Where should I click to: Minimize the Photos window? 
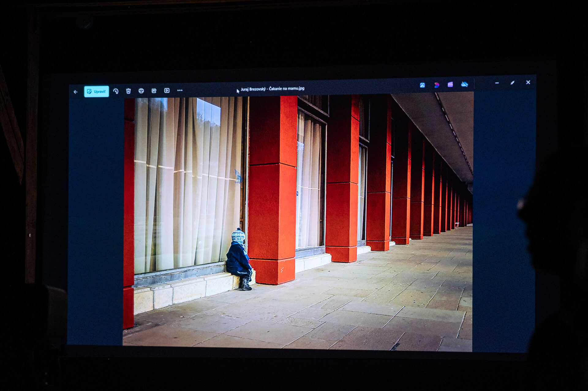pos(497,83)
